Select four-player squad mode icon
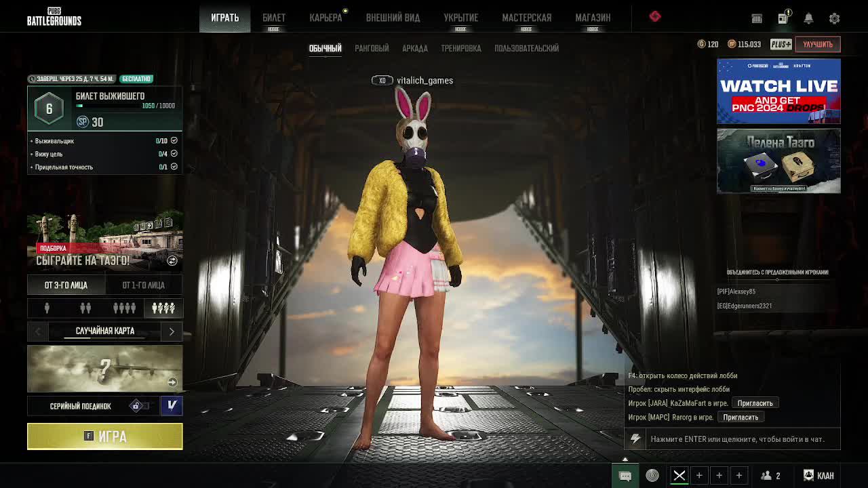This screenshot has width=868, height=488. tap(124, 308)
